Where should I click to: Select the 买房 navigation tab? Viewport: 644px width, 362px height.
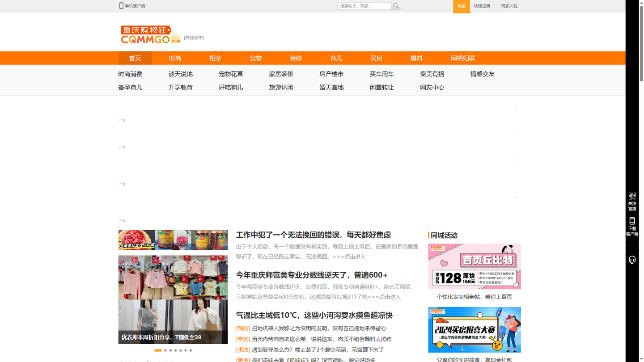pyautogui.click(x=377, y=58)
